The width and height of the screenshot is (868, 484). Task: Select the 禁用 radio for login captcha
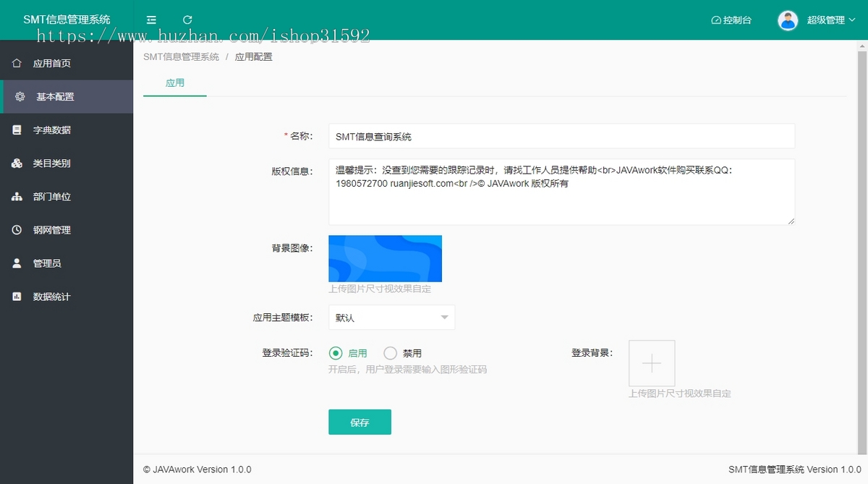click(391, 353)
